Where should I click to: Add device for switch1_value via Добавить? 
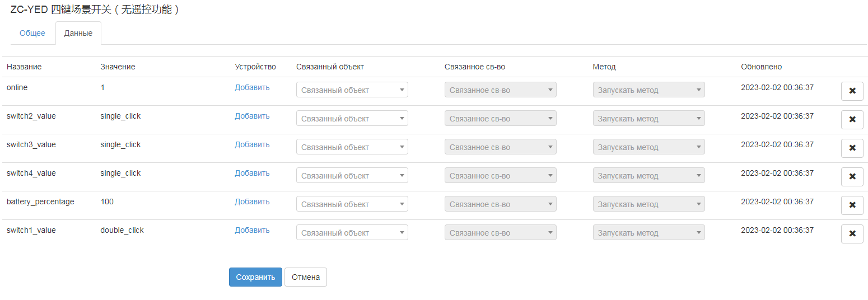(252, 230)
